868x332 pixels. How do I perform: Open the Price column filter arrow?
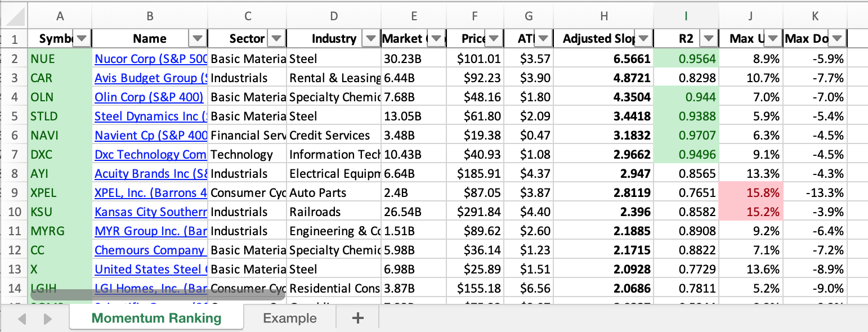point(494,39)
